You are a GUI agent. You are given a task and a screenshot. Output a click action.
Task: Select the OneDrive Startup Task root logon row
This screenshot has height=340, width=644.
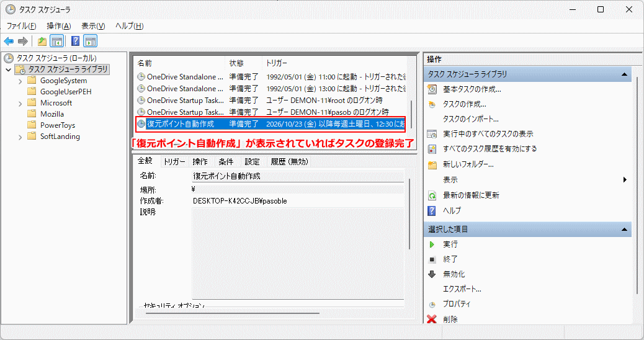point(271,100)
